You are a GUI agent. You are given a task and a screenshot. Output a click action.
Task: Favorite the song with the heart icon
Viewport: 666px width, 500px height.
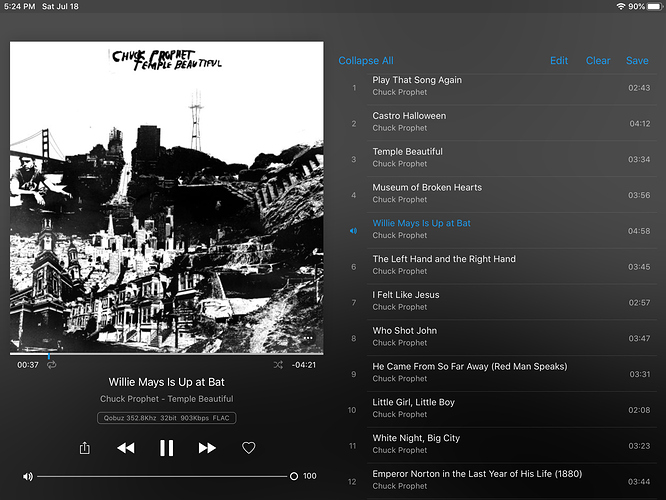click(248, 448)
